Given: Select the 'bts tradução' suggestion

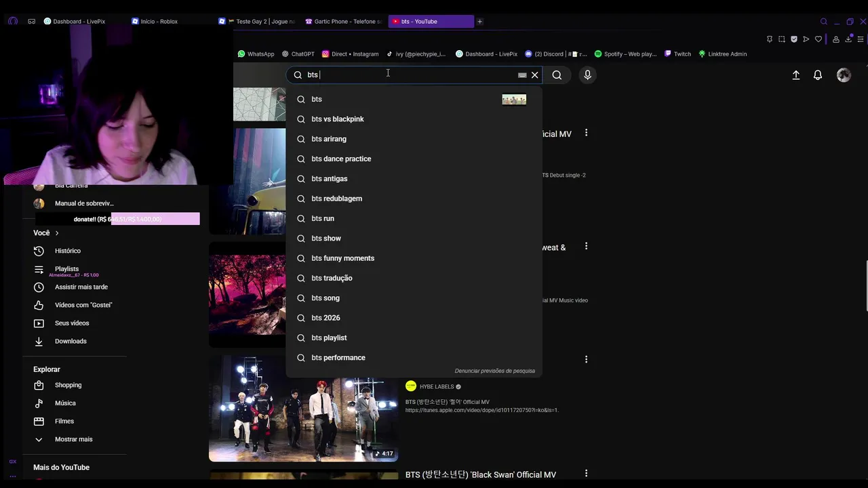Looking at the screenshot, I should (x=414, y=278).
